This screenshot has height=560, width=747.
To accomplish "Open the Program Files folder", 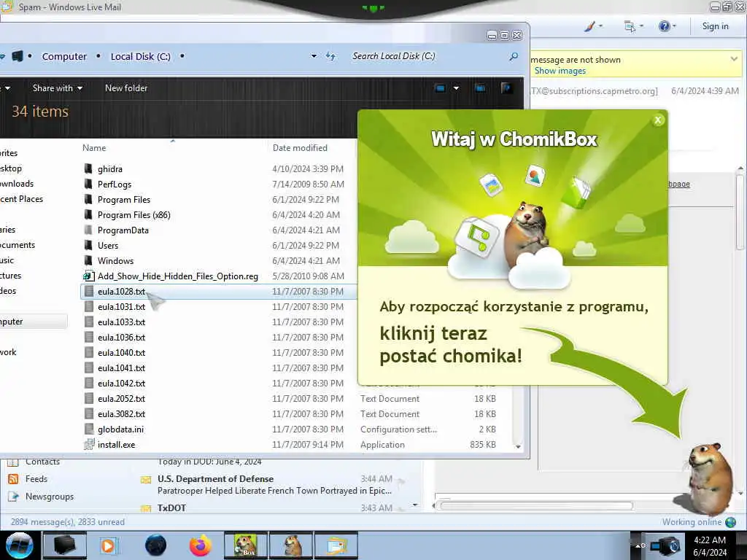I will pyautogui.click(x=124, y=200).
